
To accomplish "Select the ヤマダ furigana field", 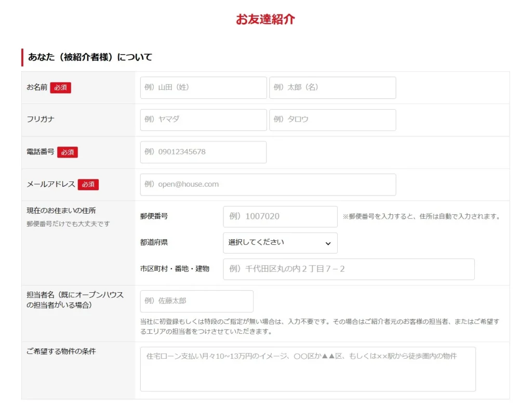I will (x=203, y=120).
